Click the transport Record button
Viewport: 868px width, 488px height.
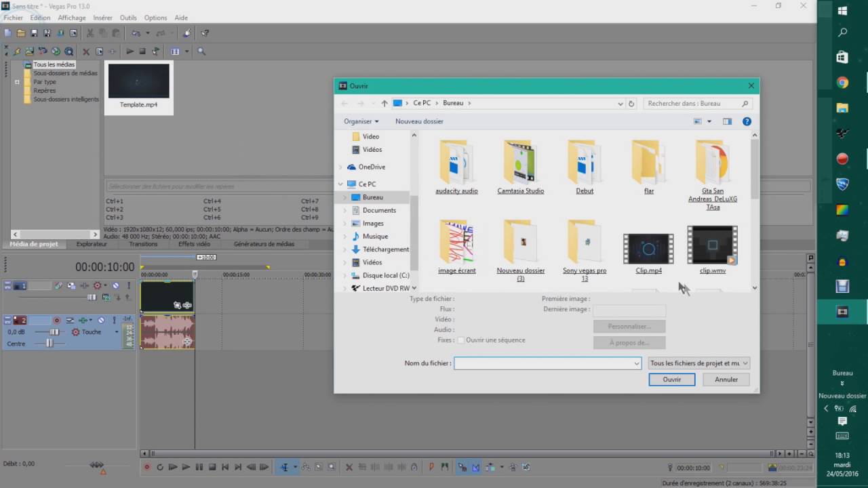[147, 467]
